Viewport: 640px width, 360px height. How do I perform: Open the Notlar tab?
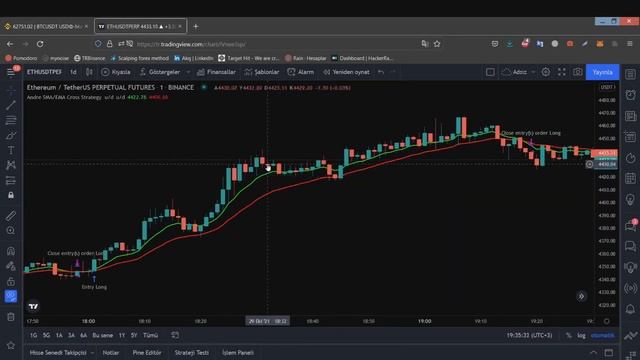111,353
